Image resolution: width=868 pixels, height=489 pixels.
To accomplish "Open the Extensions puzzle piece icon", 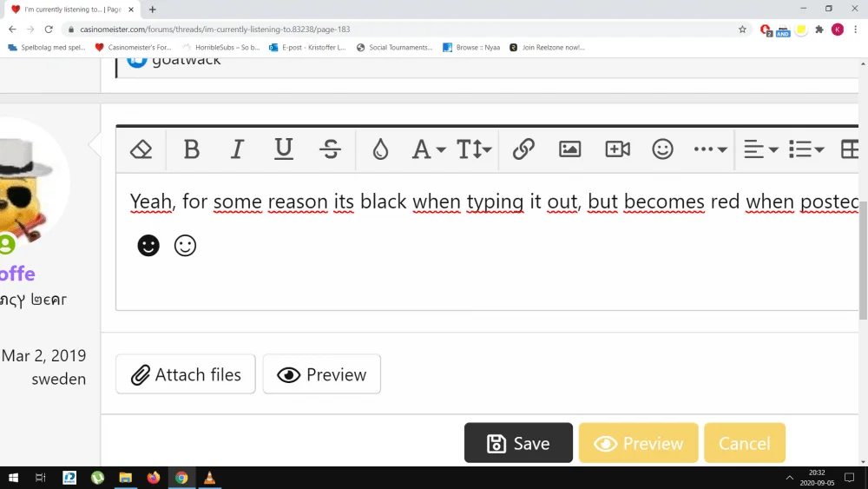I will pyautogui.click(x=819, y=30).
